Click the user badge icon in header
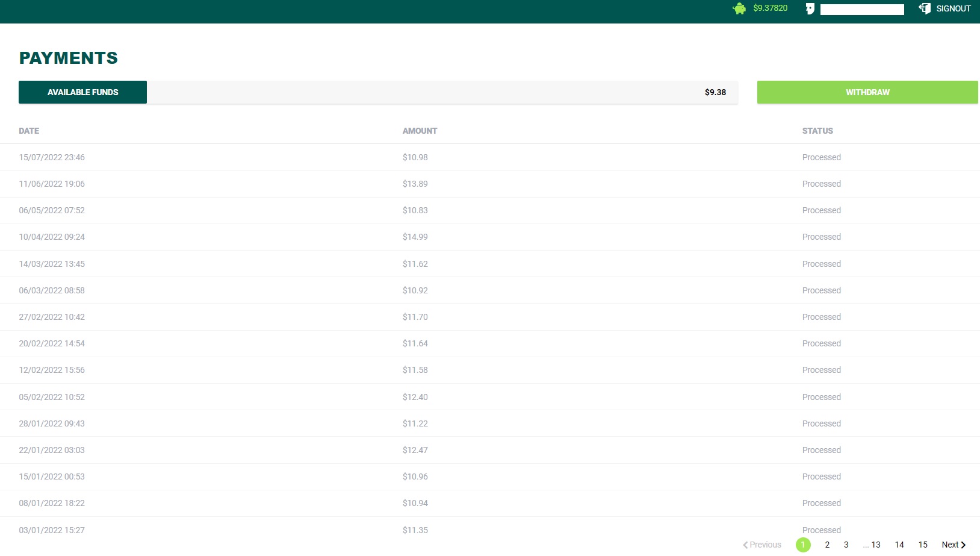 (x=810, y=8)
